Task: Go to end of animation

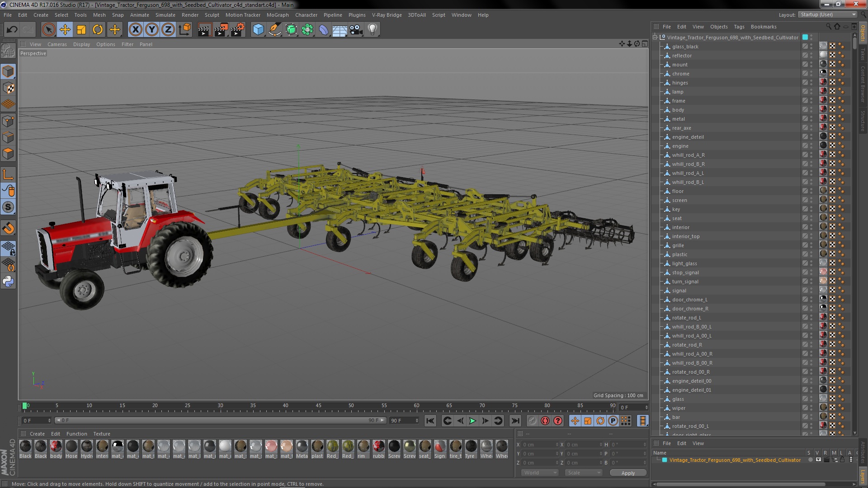Action: tap(515, 421)
